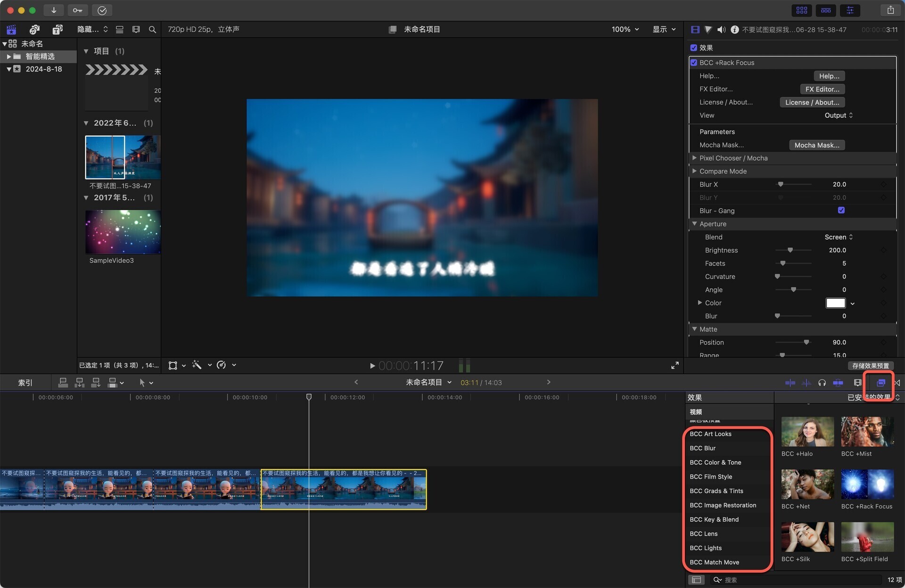Disable the BCC +Rack Focus effect checkbox

(694, 62)
